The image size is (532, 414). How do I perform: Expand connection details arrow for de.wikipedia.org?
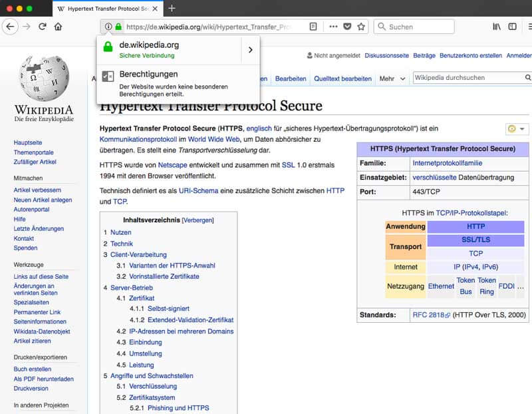250,50
